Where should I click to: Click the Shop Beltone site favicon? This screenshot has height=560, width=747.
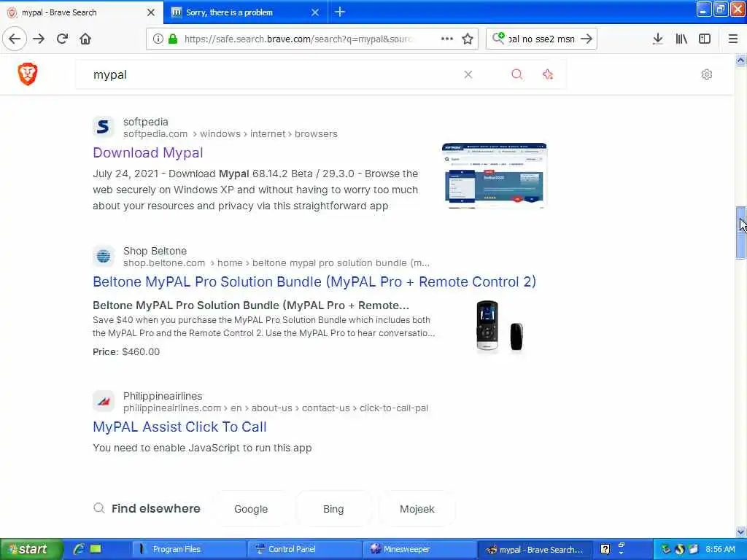coord(103,256)
